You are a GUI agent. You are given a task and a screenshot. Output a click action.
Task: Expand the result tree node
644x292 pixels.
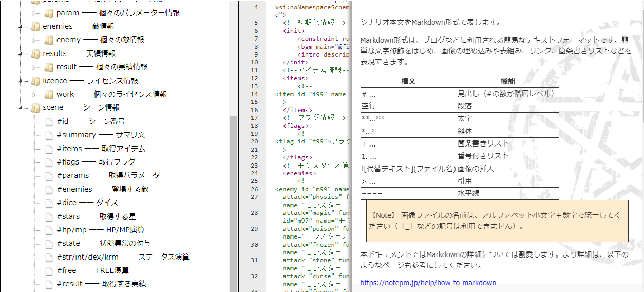click(x=35, y=67)
